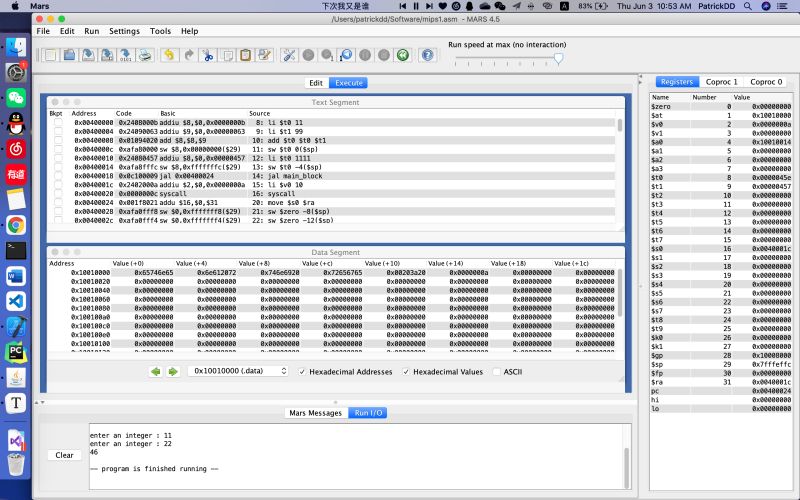Open a file using the folder toolbar icon
This screenshot has width=800, height=500.
[69, 55]
